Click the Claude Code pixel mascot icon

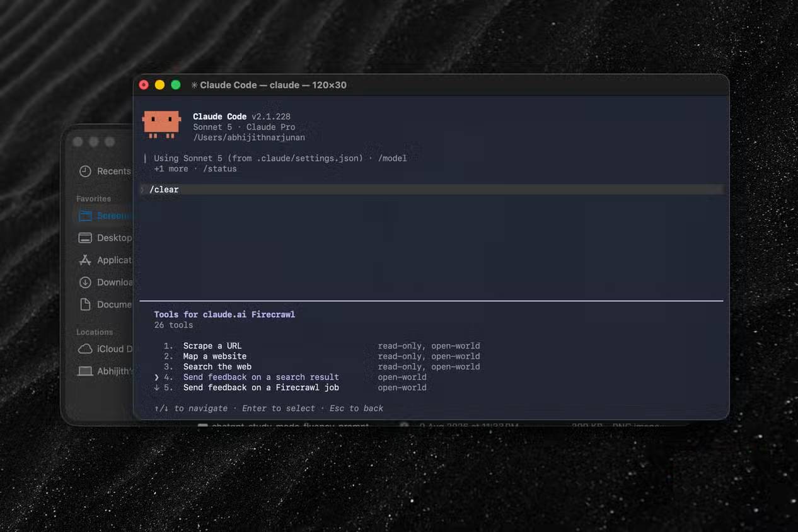point(161,125)
